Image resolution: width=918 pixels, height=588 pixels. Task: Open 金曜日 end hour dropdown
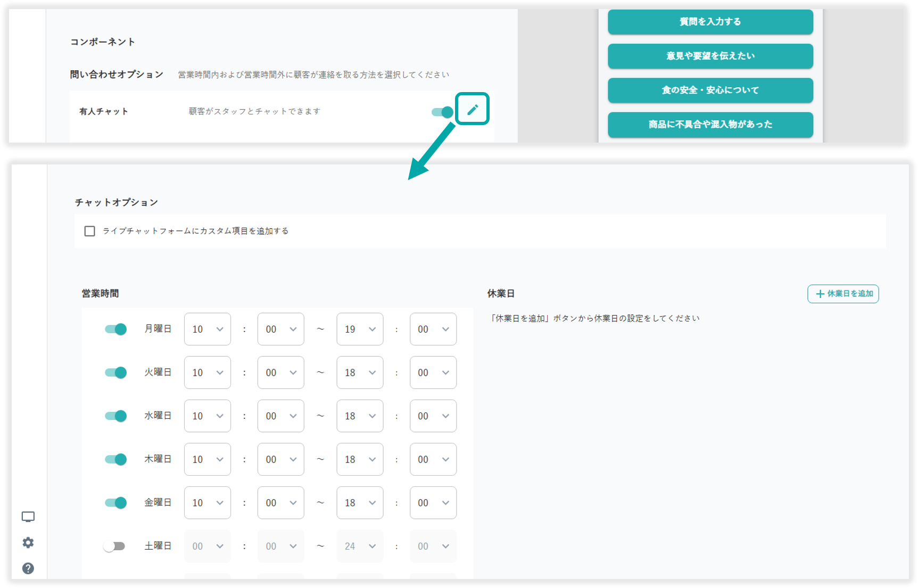point(360,503)
